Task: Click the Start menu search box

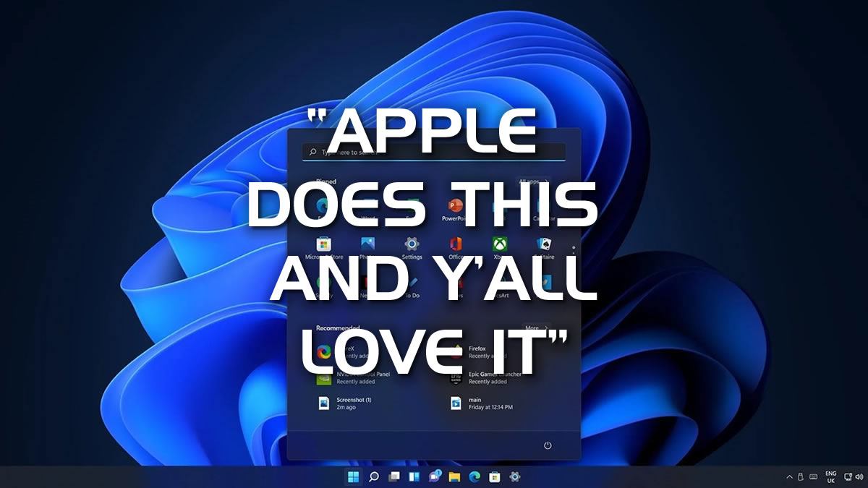Action: coord(434,152)
